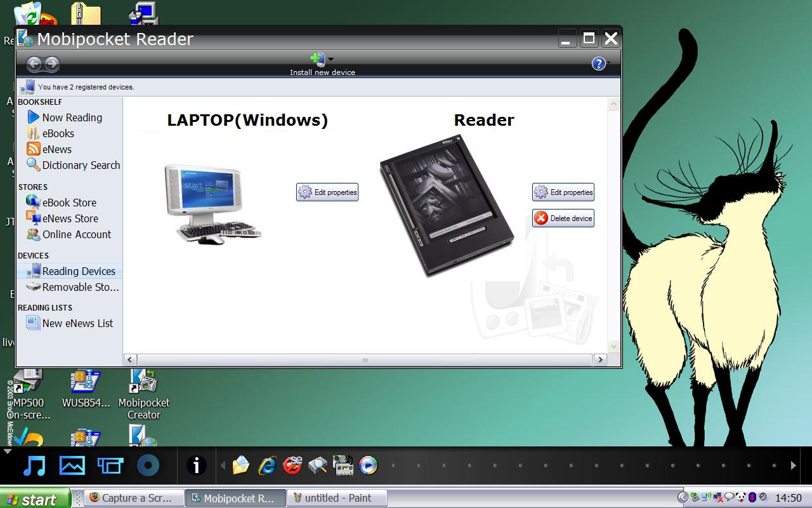
Task: Click the eBooks books icon
Action: click(x=33, y=133)
